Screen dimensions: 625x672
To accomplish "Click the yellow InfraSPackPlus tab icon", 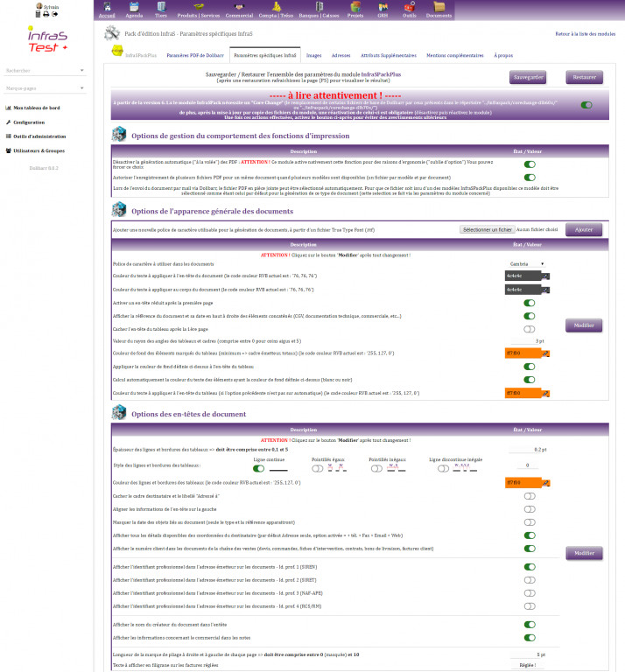I will pyautogui.click(x=117, y=51).
